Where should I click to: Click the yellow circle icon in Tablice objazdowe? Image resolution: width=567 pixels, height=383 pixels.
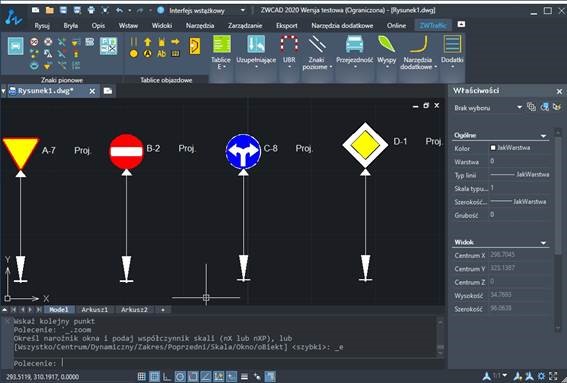point(133,54)
